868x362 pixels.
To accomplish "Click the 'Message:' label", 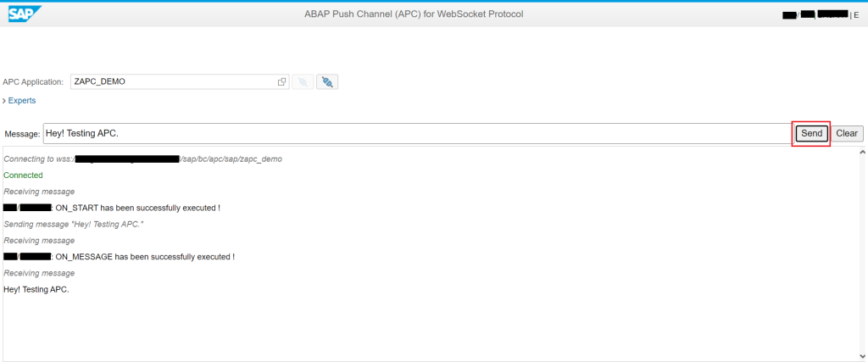I will point(22,134).
